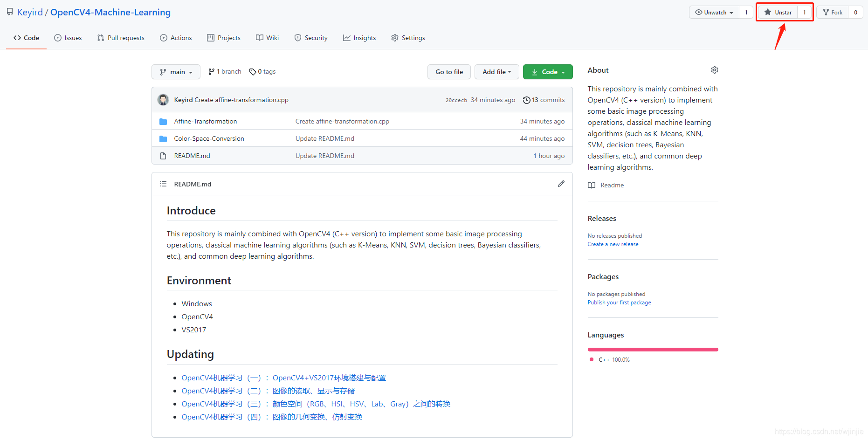Click the C++ 100.0% language entry
The image size is (868, 440).
[610, 360]
